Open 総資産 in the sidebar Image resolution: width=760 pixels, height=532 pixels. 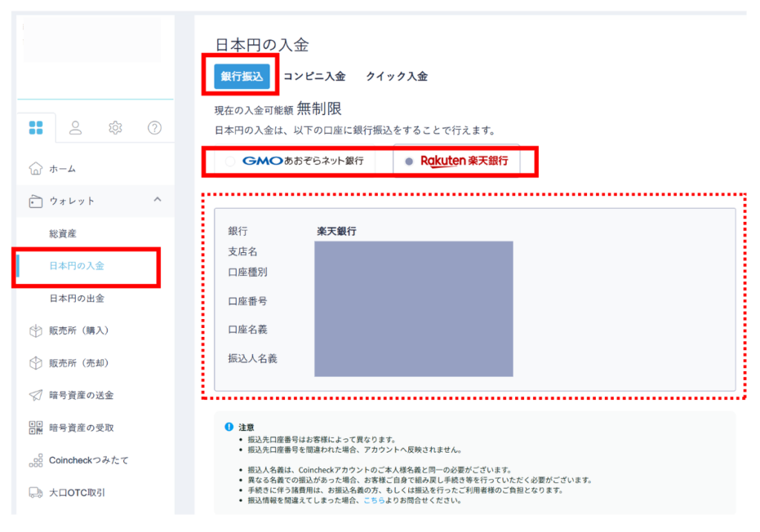(62, 234)
